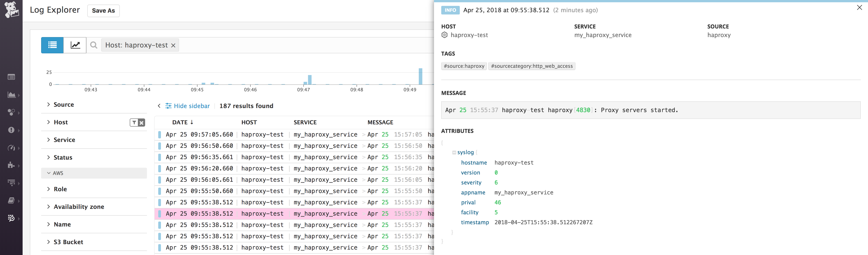Click the Hide sidebar link
868x255 pixels.
[192, 106]
